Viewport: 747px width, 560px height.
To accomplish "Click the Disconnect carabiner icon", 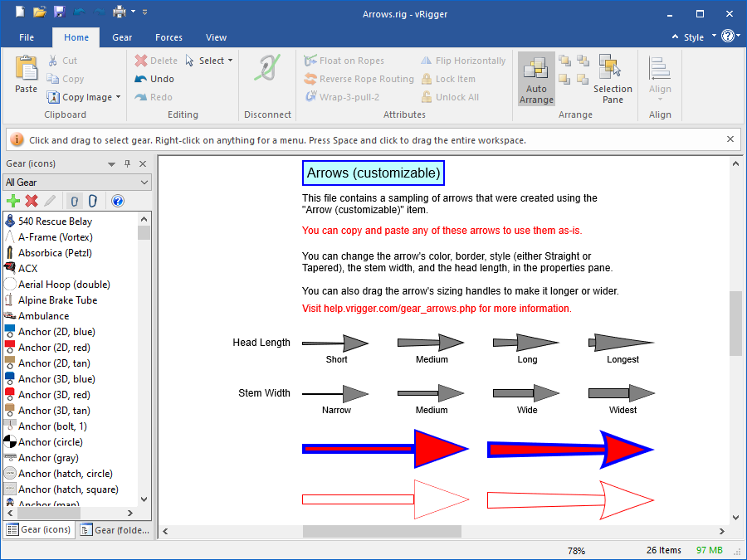I will pyautogui.click(x=267, y=75).
